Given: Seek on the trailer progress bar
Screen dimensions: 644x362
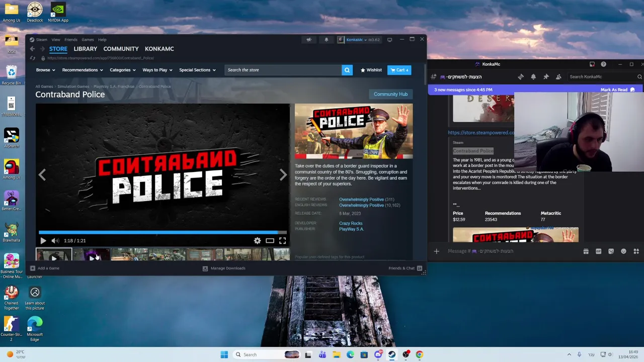Looking at the screenshot, I should [x=163, y=232].
